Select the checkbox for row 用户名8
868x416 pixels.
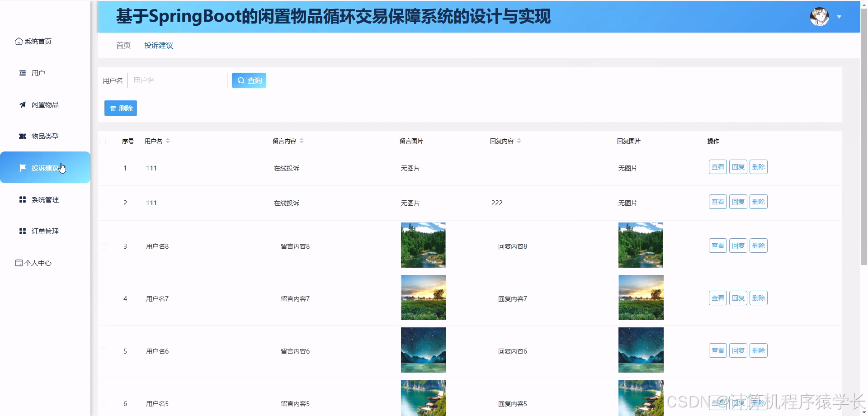point(104,246)
